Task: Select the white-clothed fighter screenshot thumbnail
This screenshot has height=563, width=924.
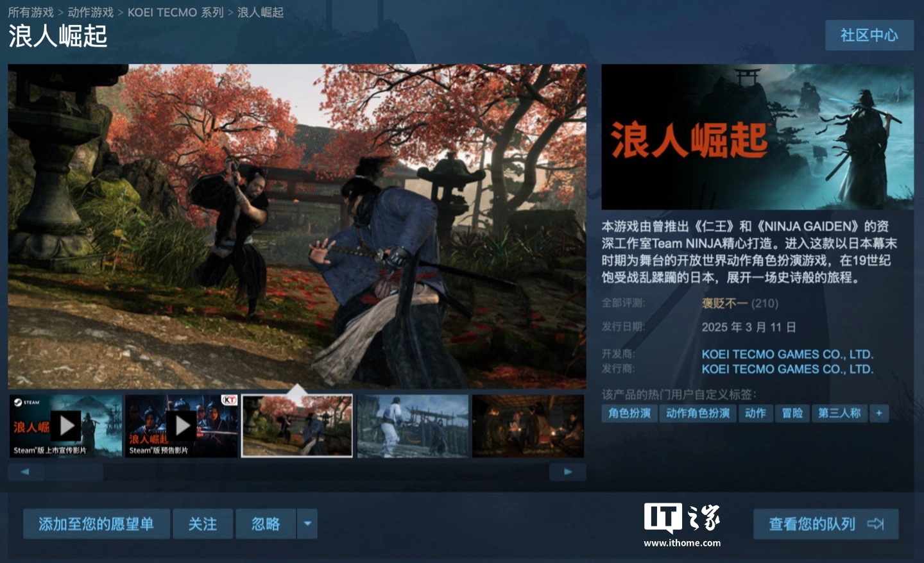Action: (413, 426)
